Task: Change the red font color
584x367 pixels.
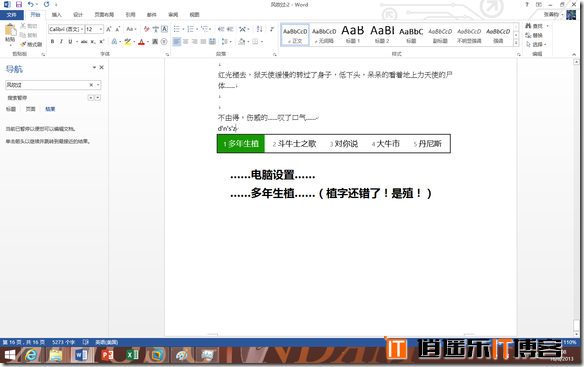Action: (141, 42)
